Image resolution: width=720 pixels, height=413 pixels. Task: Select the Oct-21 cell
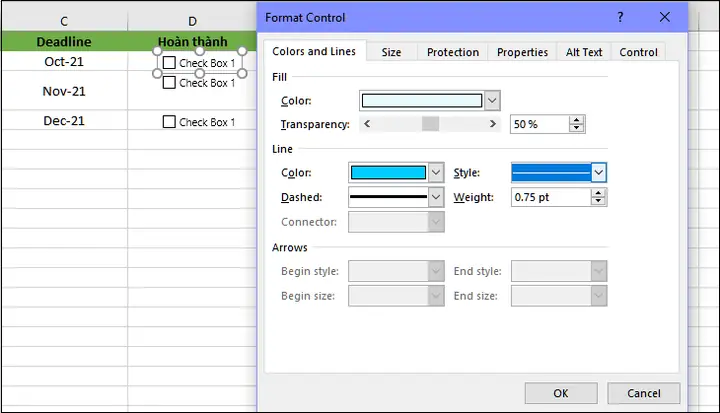pyautogui.click(x=64, y=62)
